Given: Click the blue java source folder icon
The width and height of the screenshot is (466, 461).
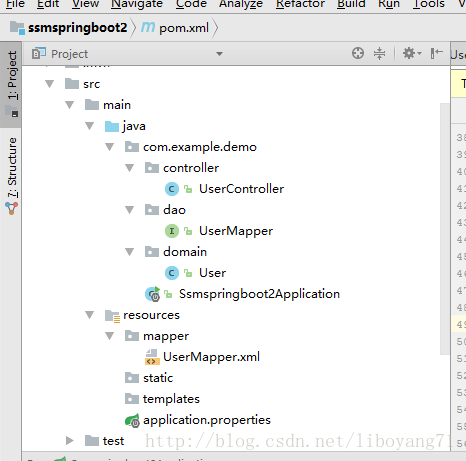Looking at the screenshot, I should 112,126.
